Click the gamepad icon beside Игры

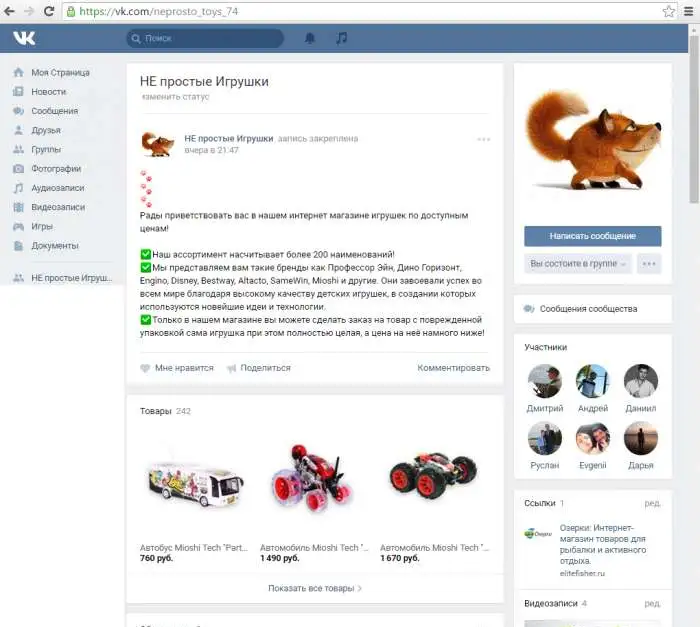click(18, 226)
